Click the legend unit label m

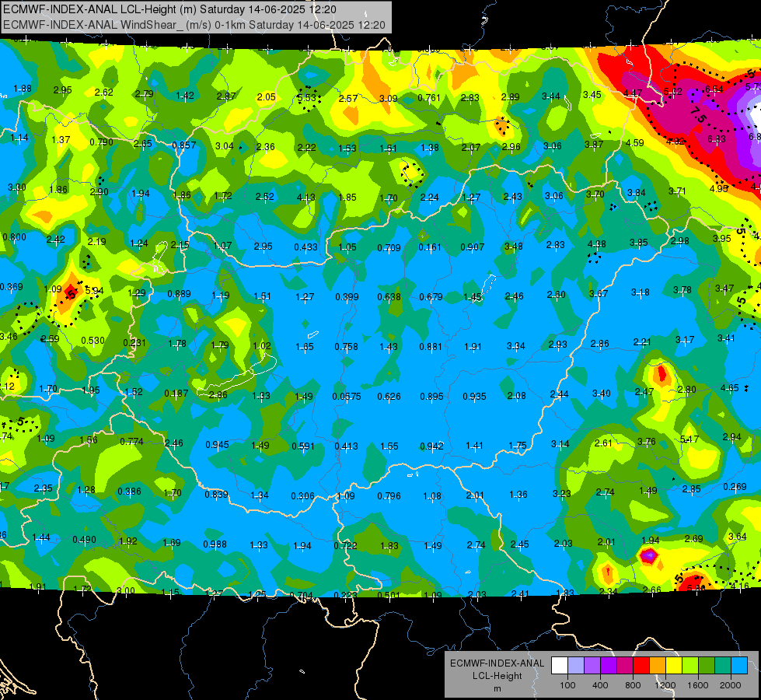(x=497, y=689)
